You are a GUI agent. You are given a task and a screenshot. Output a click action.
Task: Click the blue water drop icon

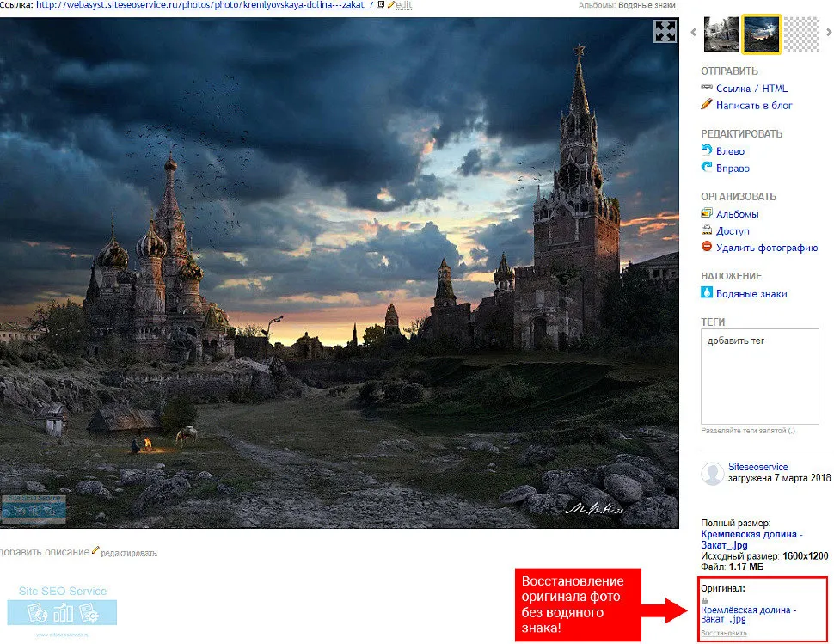tap(707, 292)
